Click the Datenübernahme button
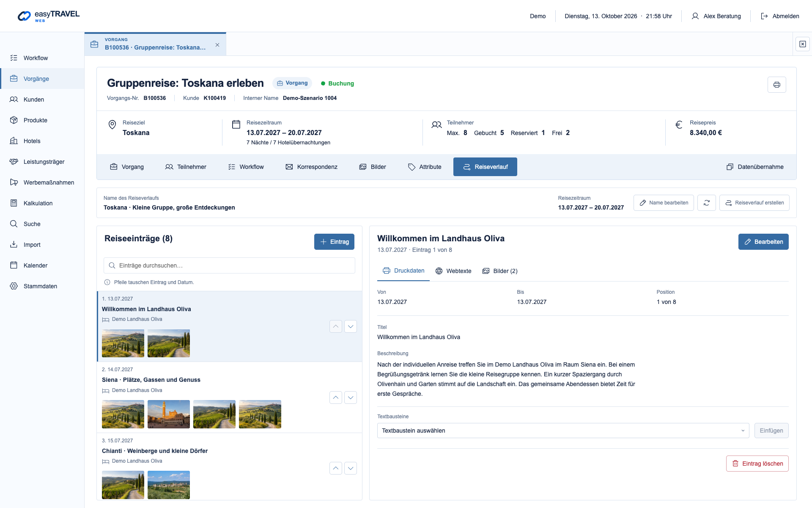812x508 pixels. 755,167
